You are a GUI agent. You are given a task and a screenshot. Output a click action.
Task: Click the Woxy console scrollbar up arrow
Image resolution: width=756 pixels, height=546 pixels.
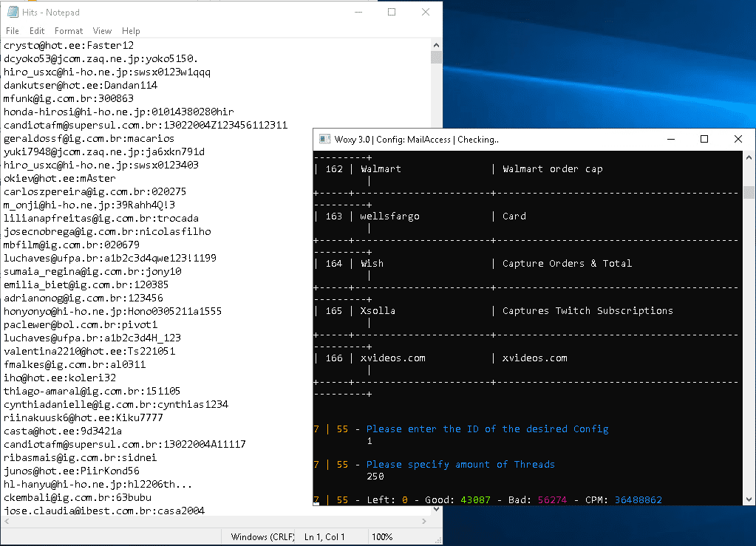749,157
